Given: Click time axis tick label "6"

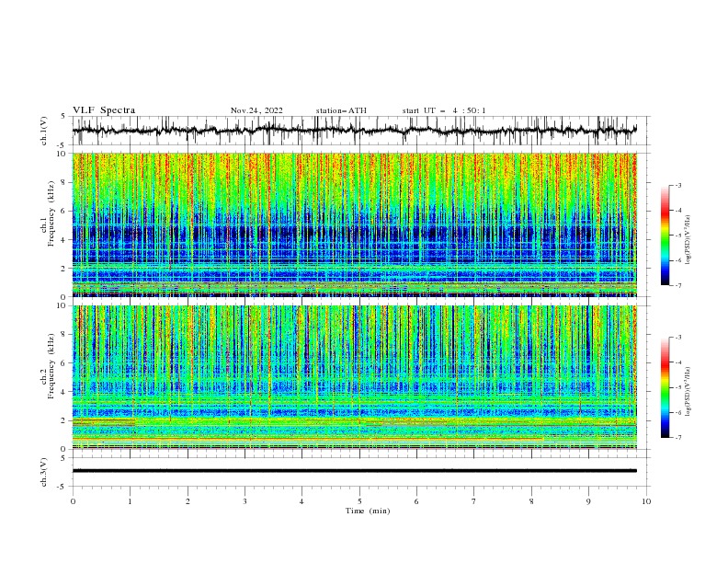Looking at the screenshot, I should (416, 501).
